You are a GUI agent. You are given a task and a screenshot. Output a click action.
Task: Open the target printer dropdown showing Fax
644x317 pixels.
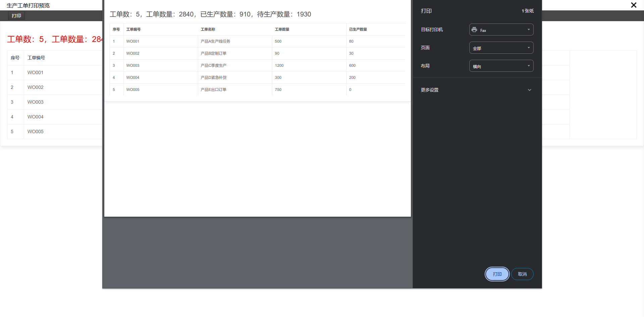point(501,30)
